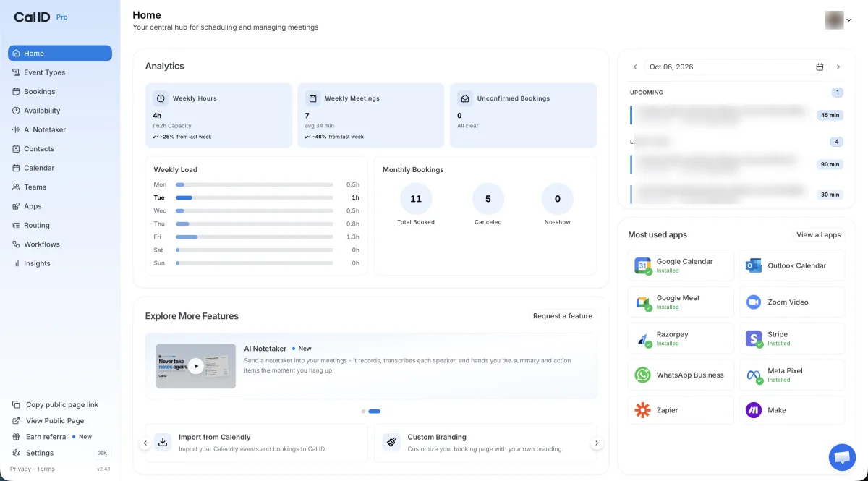Open the user profile dropdown menu
The width and height of the screenshot is (868, 481).
click(x=838, y=20)
